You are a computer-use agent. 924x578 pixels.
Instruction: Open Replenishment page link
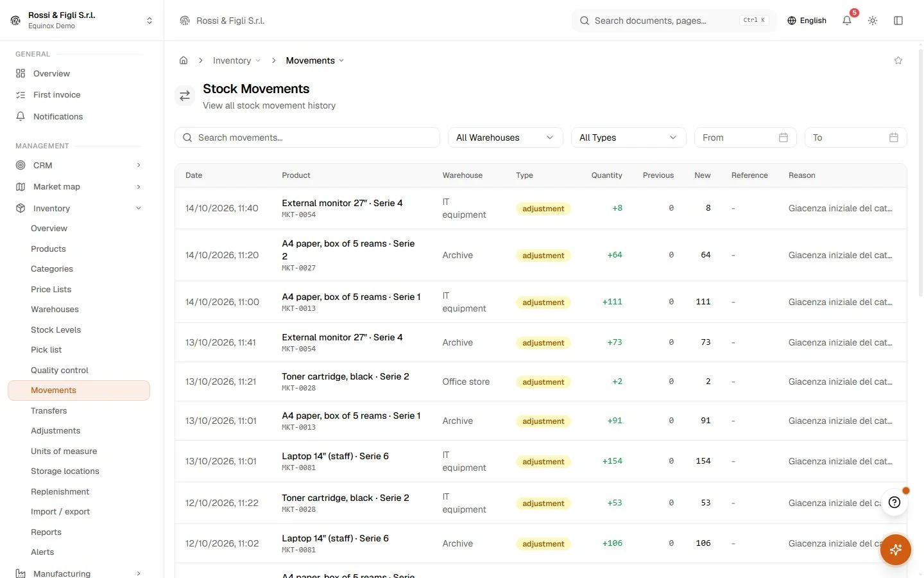pos(60,491)
